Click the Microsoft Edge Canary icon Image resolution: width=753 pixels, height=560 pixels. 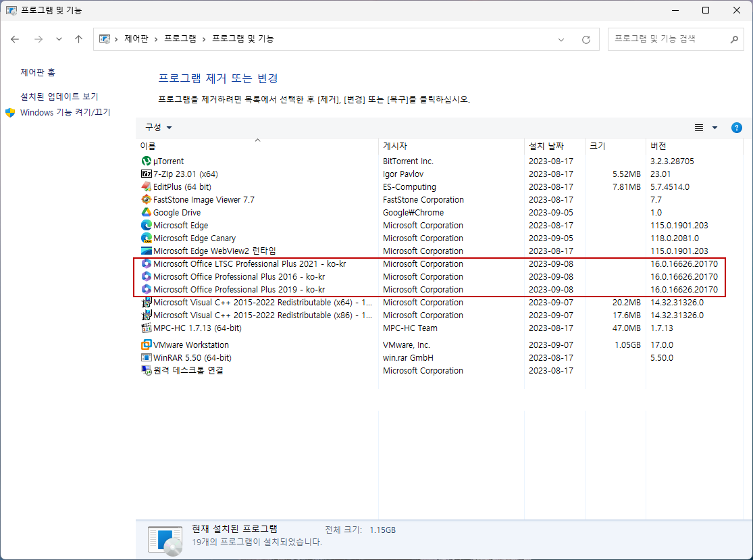[x=147, y=238]
